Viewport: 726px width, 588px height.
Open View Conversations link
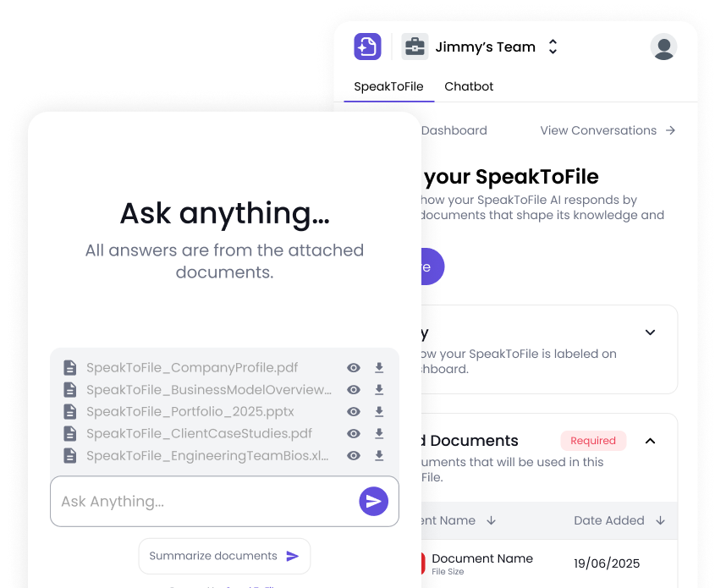click(598, 130)
